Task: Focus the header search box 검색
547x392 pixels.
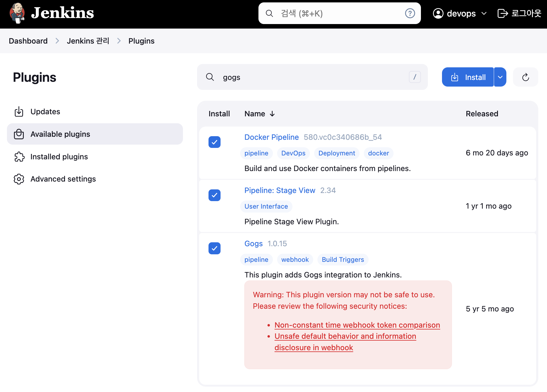Action: (339, 14)
